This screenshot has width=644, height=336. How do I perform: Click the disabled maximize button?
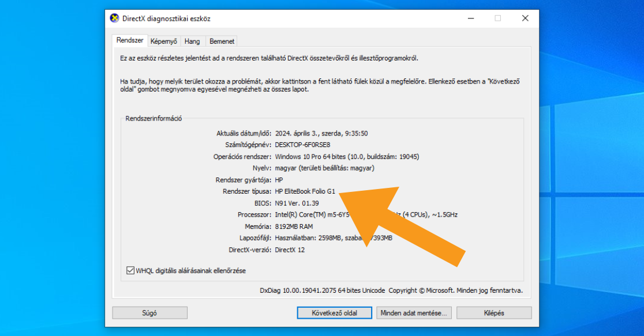coord(497,18)
